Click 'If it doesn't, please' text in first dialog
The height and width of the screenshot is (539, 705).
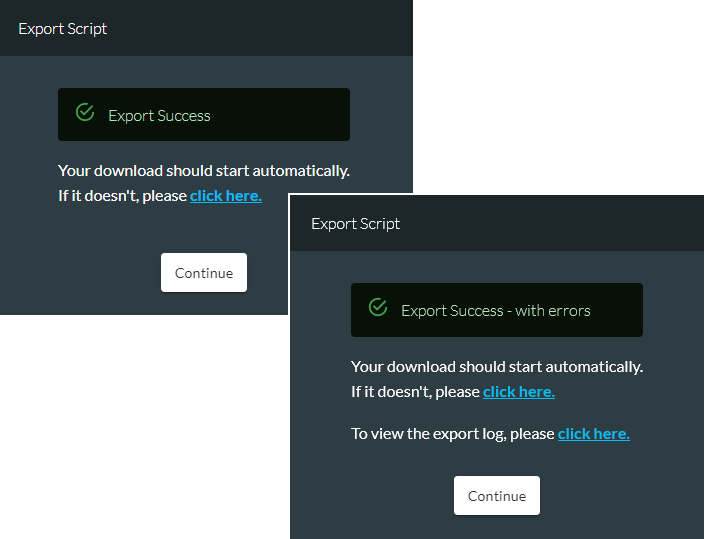122,196
